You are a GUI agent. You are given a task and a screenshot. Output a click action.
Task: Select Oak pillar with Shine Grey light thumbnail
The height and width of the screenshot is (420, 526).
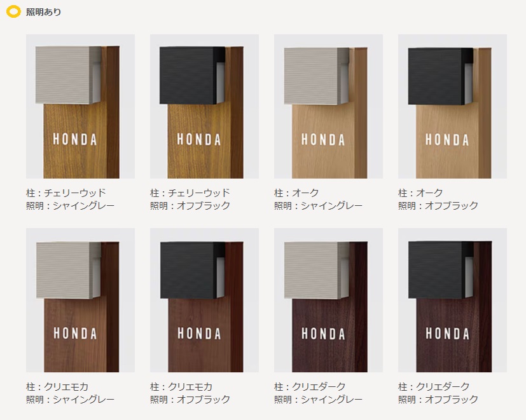pos(328,106)
